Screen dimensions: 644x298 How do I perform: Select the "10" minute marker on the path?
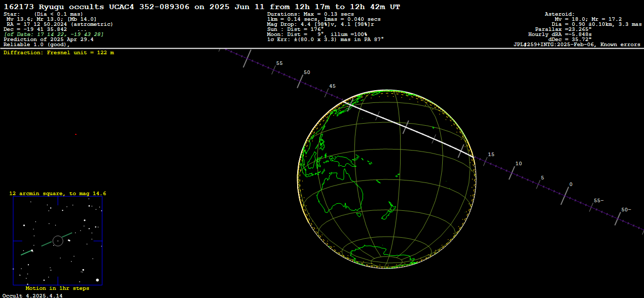point(518,164)
